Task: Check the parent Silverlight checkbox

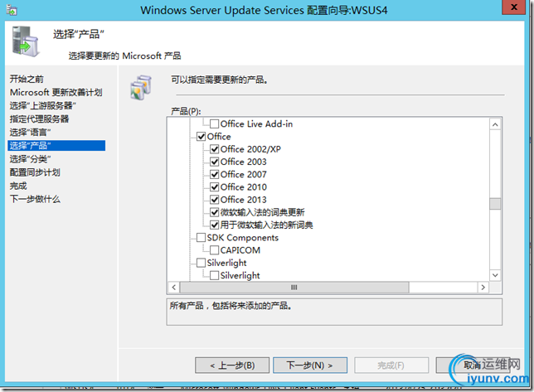Action: tap(201, 263)
